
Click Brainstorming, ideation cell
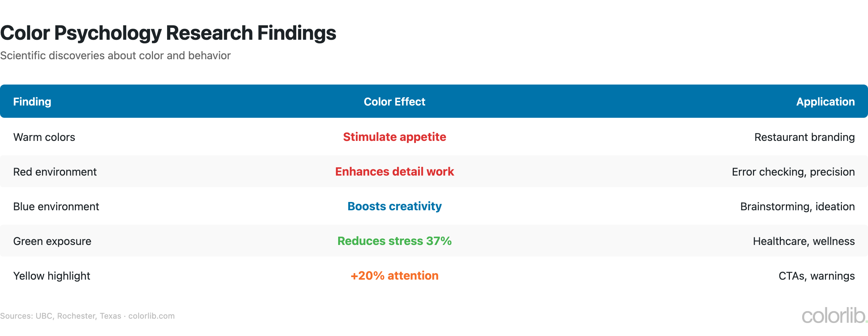[797, 207]
